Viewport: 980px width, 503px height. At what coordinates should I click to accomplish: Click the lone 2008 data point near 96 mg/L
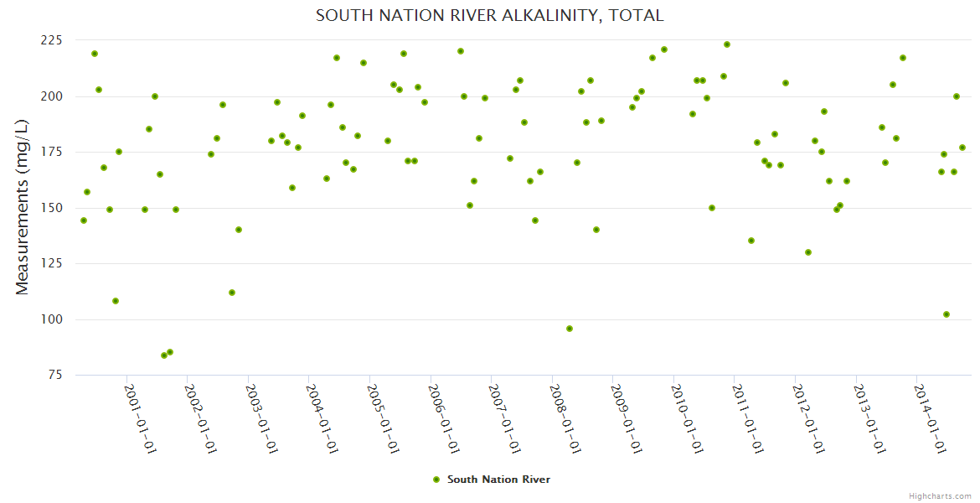click(x=570, y=329)
